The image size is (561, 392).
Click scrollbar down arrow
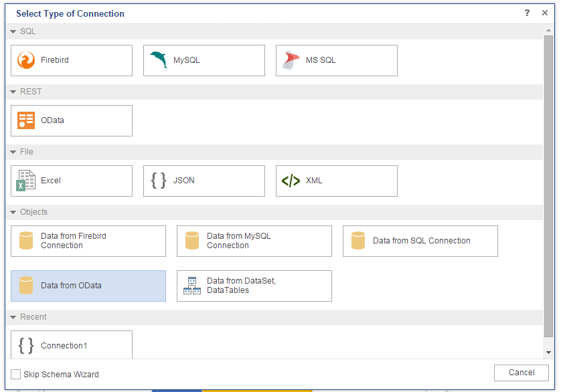coord(548,353)
